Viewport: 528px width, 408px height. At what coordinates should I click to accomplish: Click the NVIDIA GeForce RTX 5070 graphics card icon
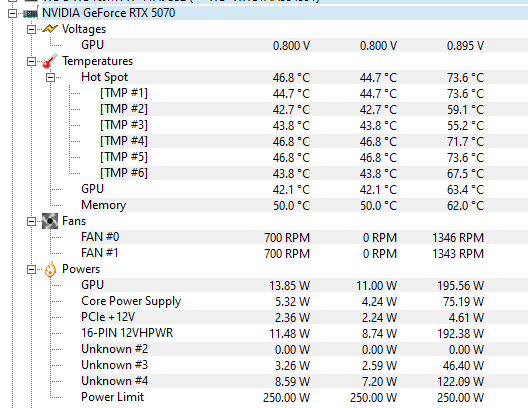(31, 13)
